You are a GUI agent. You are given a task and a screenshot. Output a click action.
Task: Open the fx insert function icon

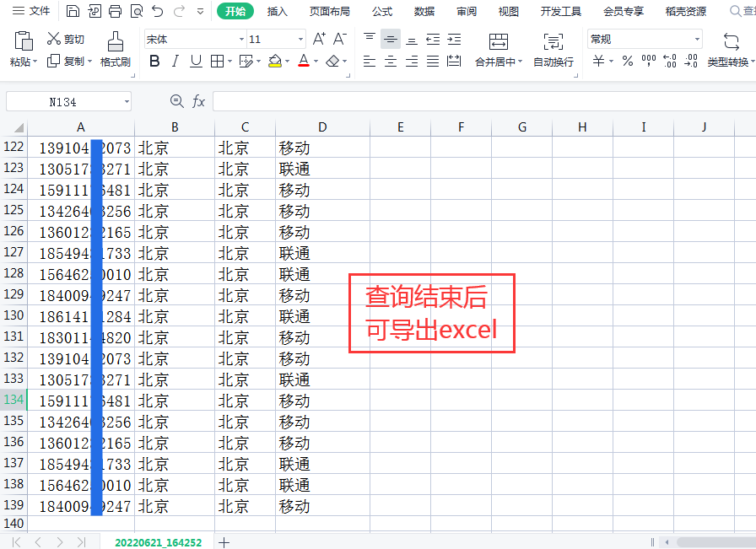(x=198, y=100)
